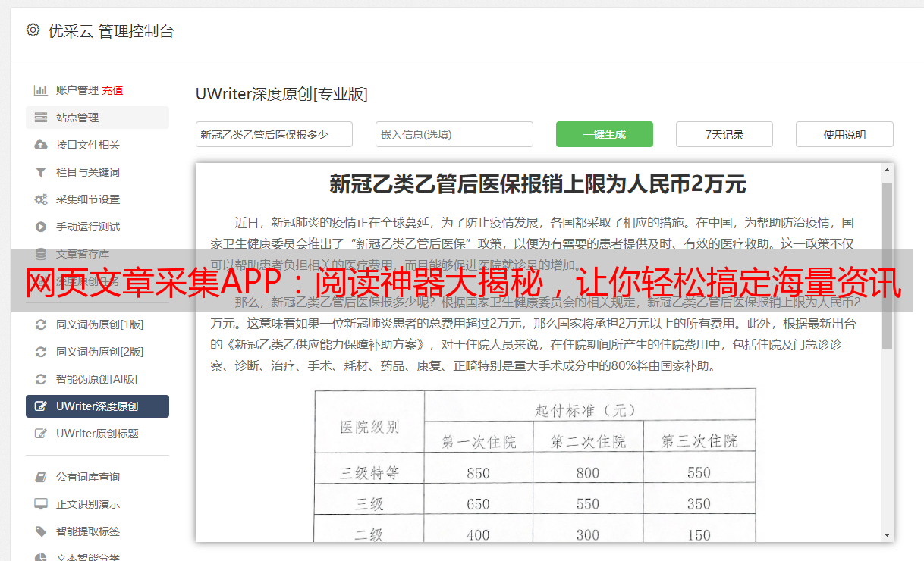Click the 手动运行测试 play icon
The image size is (924, 561).
[41, 227]
